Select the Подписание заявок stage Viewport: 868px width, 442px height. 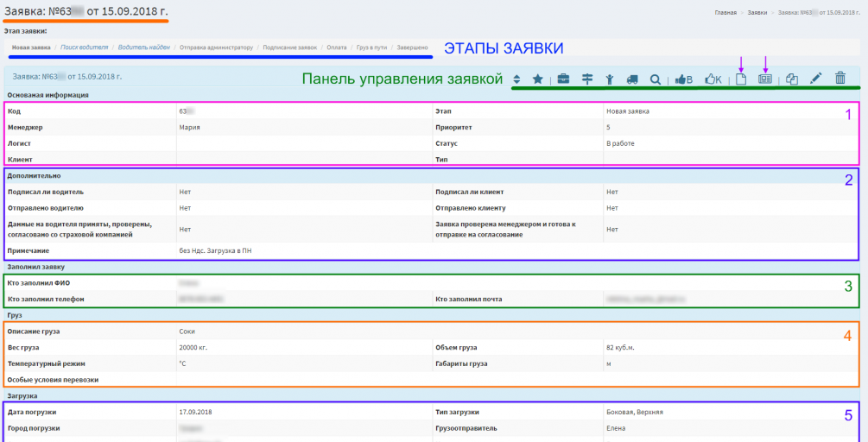[x=289, y=47]
